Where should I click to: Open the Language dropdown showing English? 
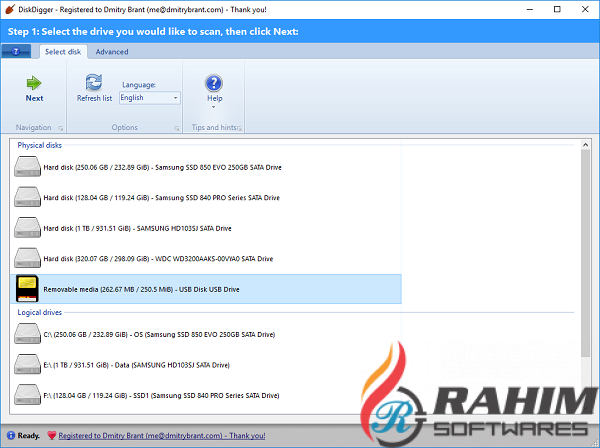coord(150,98)
